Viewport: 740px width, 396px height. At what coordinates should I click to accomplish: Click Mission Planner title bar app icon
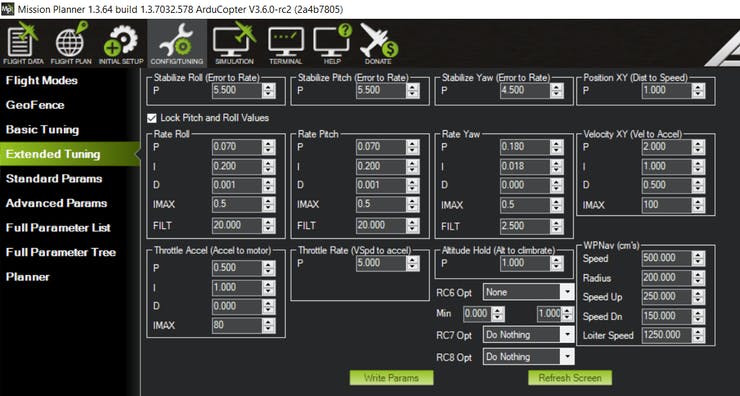[x=8, y=9]
